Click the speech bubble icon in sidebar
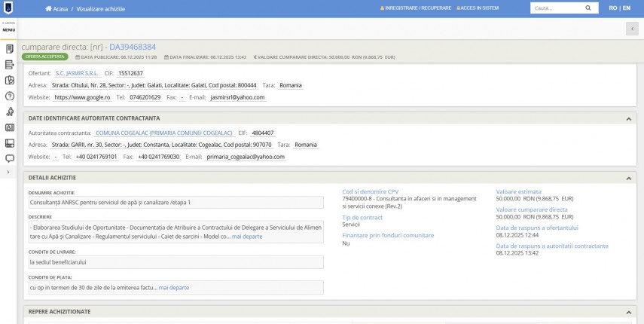This screenshot has width=644, height=324. [x=10, y=158]
